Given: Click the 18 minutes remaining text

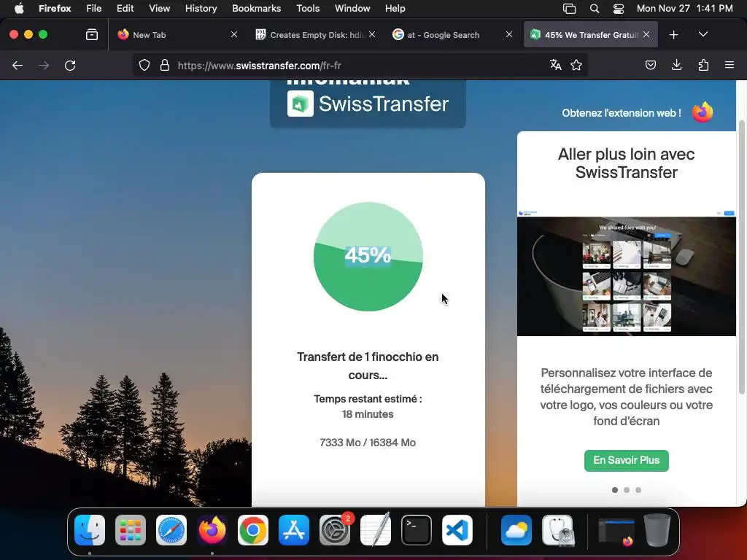Looking at the screenshot, I should pyautogui.click(x=368, y=414).
